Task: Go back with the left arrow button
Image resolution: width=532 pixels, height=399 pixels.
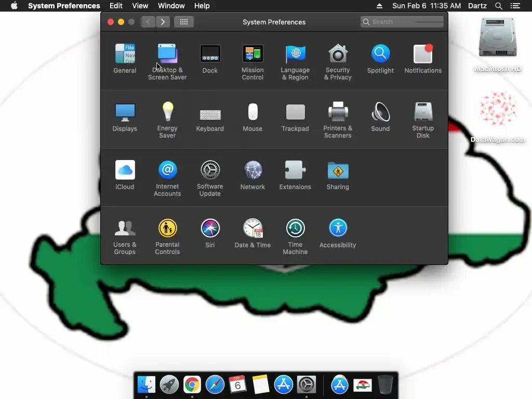Action: tap(148, 22)
